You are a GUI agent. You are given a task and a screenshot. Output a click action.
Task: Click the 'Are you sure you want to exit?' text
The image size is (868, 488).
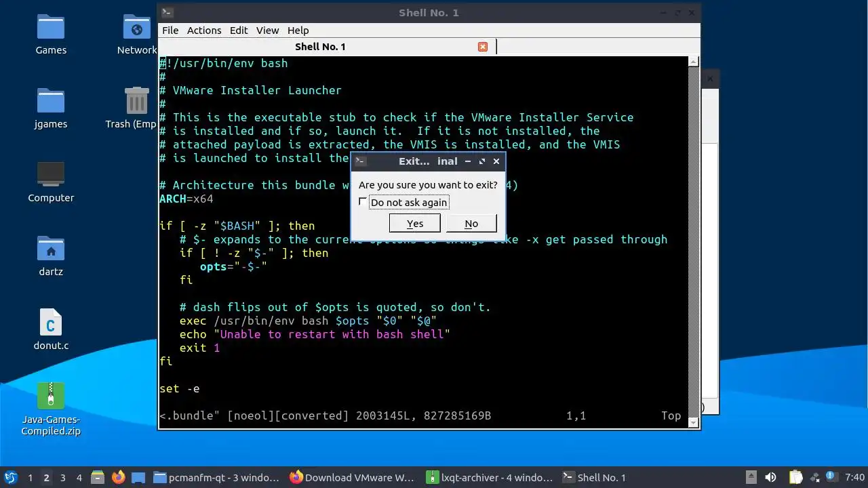[428, 185]
